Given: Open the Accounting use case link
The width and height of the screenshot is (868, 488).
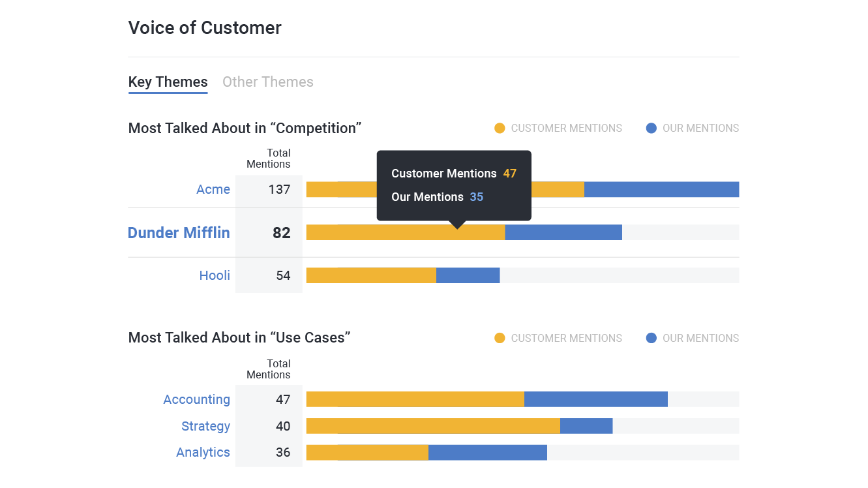Looking at the screenshot, I should tap(196, 400).
